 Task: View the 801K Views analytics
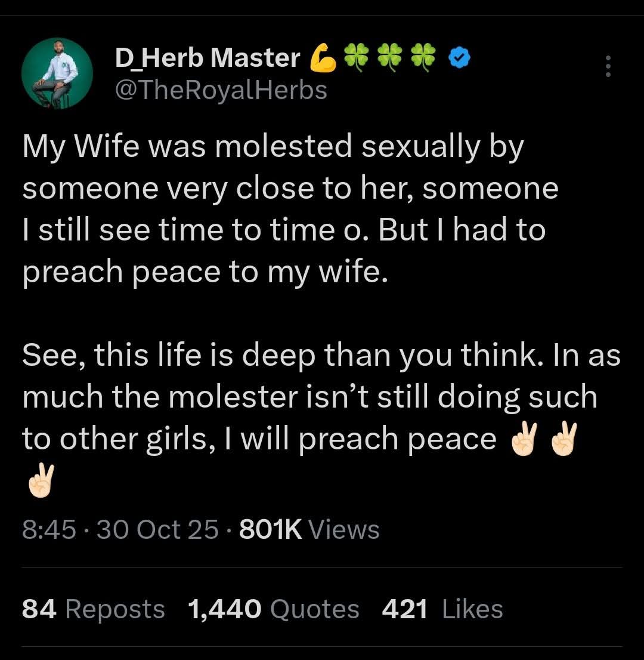[x=309, y=529]
